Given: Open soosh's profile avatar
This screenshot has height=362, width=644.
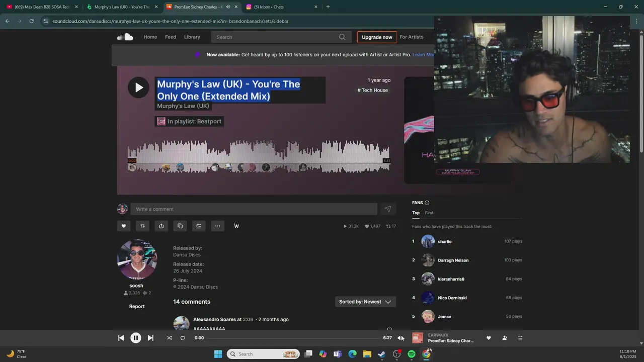Looking at the screenshot, I should click(137, 259).
